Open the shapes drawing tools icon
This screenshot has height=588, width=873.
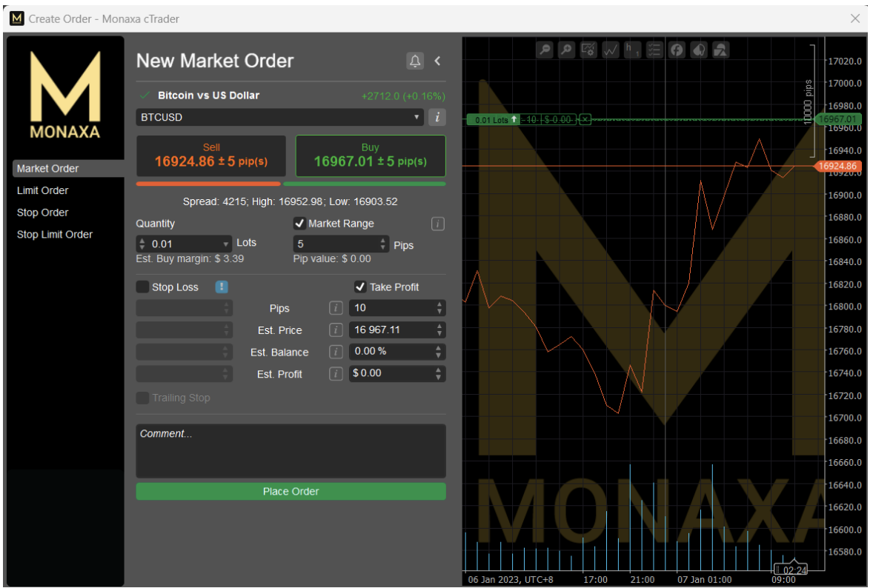(720, 50)
